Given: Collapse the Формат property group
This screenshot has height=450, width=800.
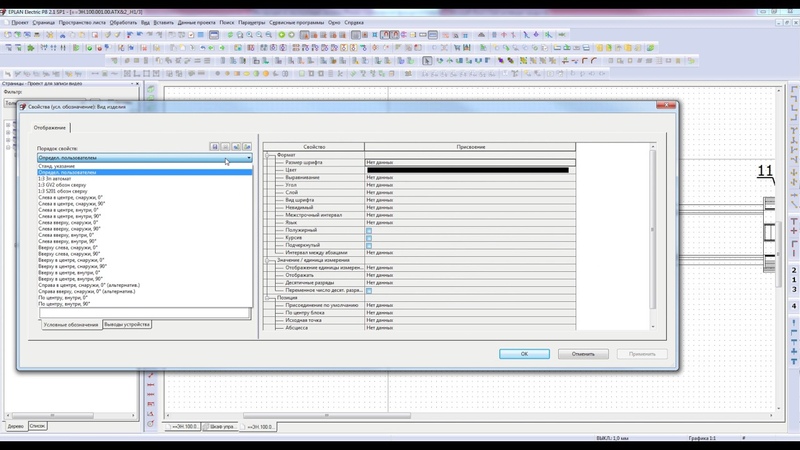Looking at the screenshot, I should tap(267, 155).
